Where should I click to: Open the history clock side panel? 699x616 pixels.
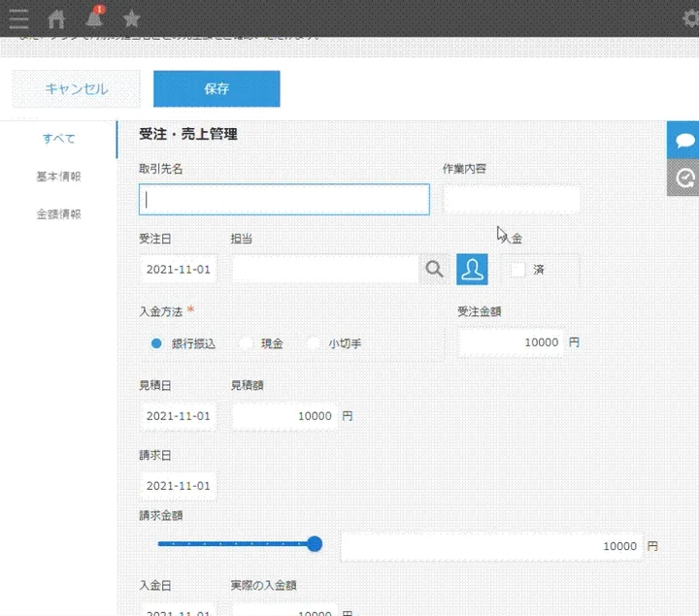pos(684,178)
